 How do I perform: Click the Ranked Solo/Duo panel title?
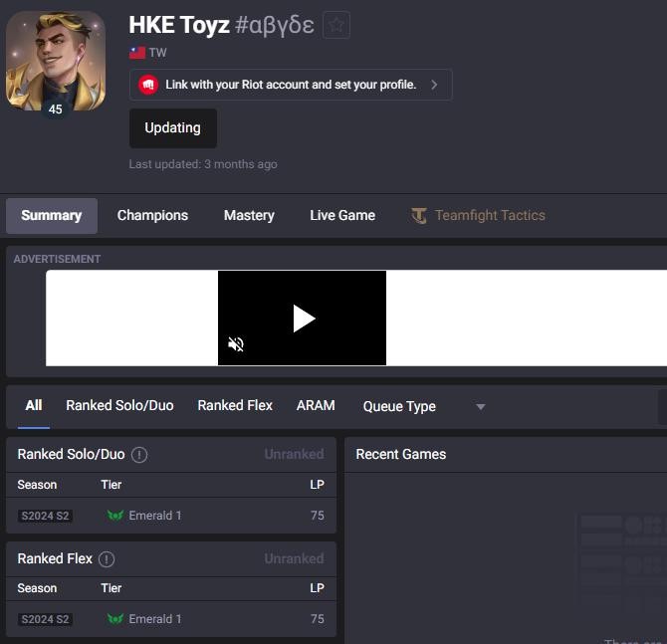71,454
